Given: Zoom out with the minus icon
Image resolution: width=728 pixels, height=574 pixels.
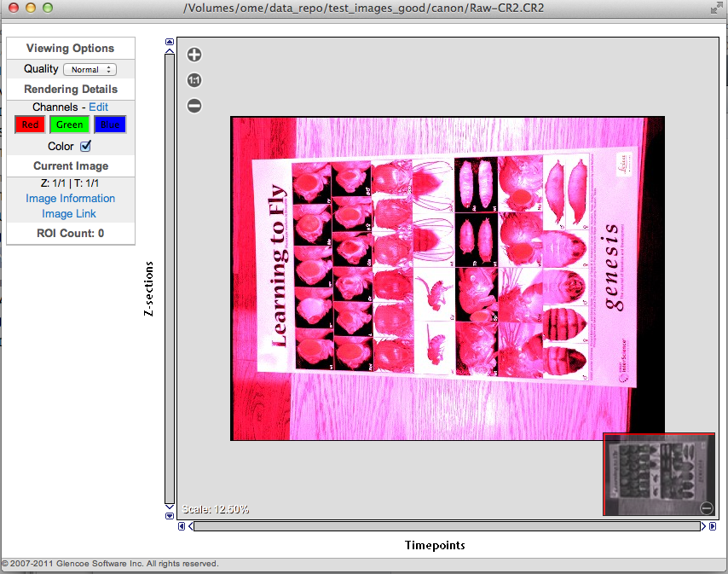Looking at the screenshot, I should (x=194, y=106).
